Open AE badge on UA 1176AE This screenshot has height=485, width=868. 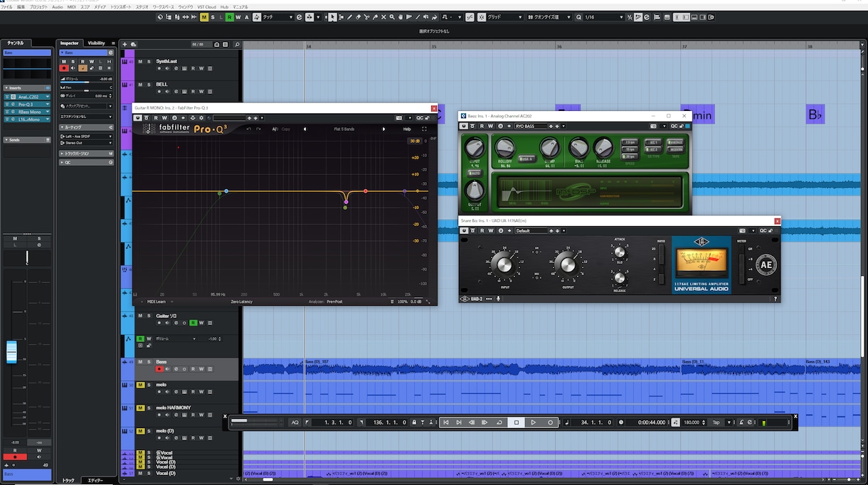coord(766,265)
